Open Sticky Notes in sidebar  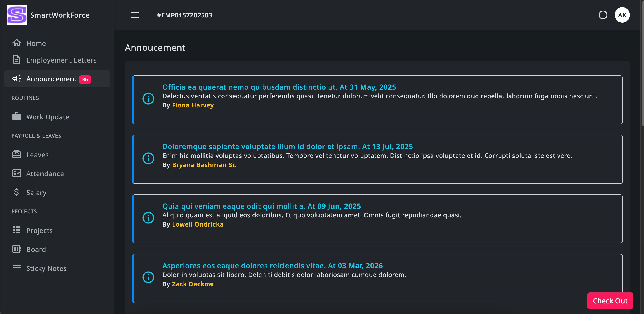point(46,268)
